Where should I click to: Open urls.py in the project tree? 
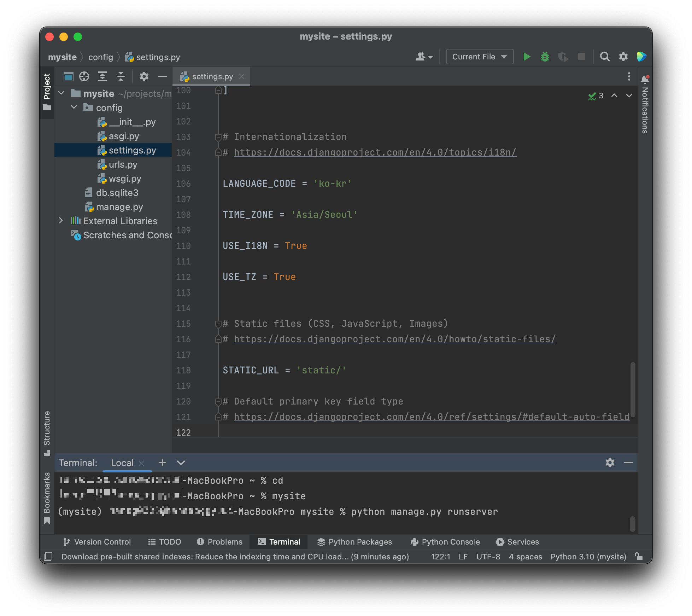(x=123, y=164)
